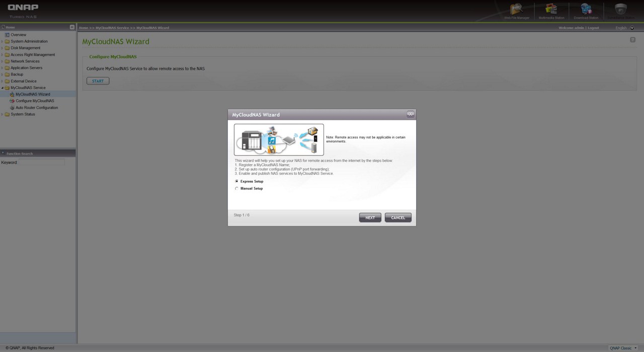
Task: Click MyCloudNAS Service in the breadcrumb
Action: pos(112,28)
